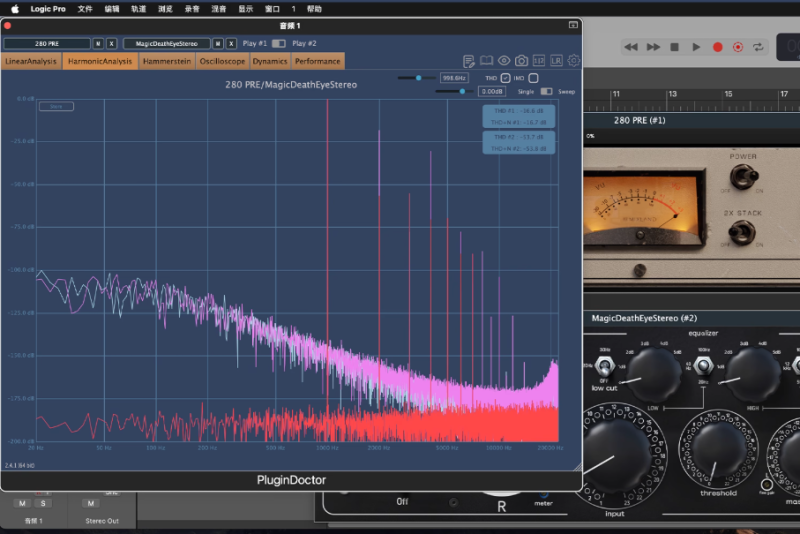Switch the Play #1 / Play #2 toggle
Viewport: 800px width, 534px height.
point(279,44)
